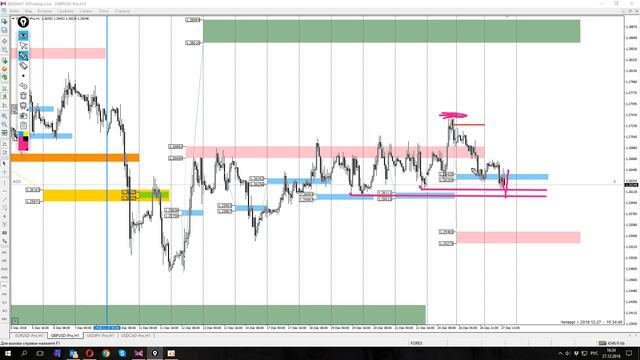Switch chart timeframe to MN
This screenshot has height=360, width=640.
tap(4, 318)
